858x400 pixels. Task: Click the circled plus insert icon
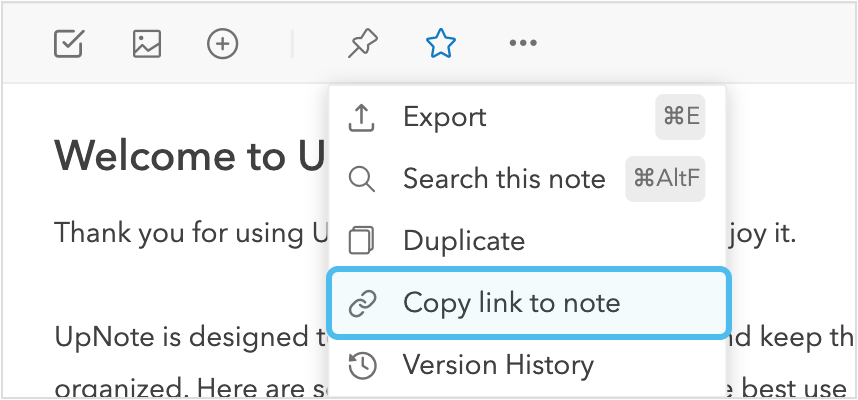click(222, 43)
